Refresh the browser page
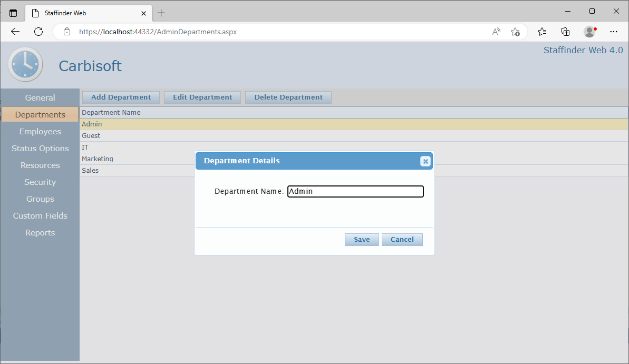The height and width of the screenshot is (364, 629). pyautogui.click(x=38, y=32)
